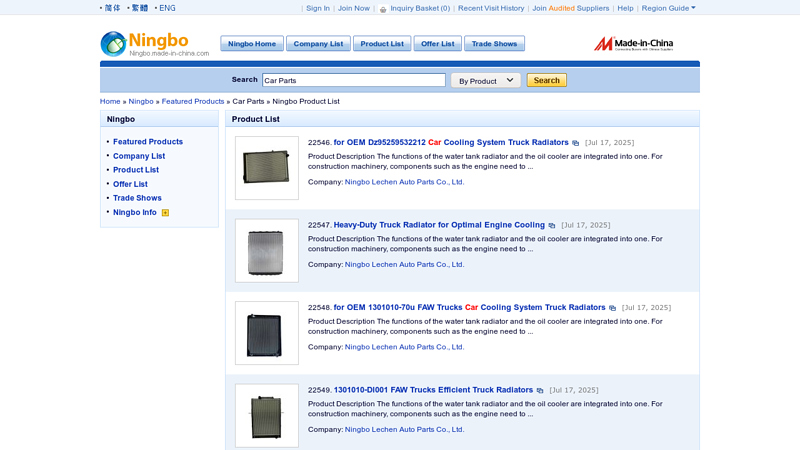Select Featured Products in sidebar

coord(148,142)
